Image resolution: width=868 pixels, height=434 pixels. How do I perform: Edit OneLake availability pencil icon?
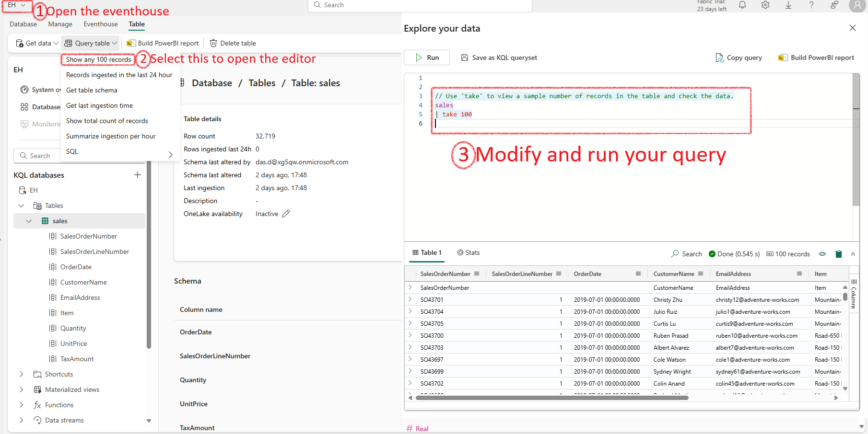click(x=286, y=214)
